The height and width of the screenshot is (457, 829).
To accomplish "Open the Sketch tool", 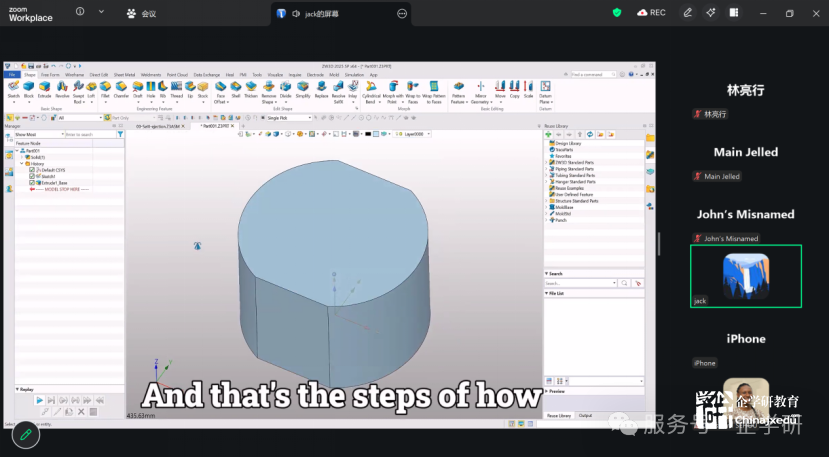I will 13,90.
